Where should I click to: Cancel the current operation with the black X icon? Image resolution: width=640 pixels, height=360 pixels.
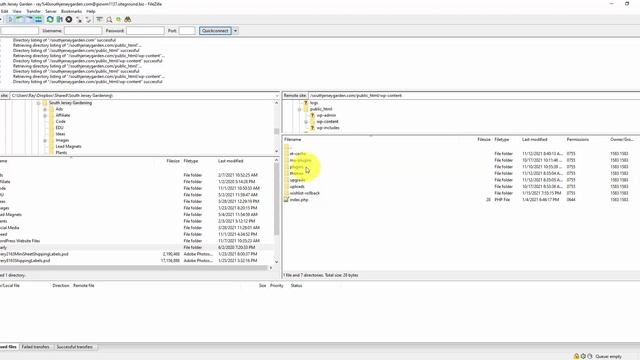click(69, 20)
